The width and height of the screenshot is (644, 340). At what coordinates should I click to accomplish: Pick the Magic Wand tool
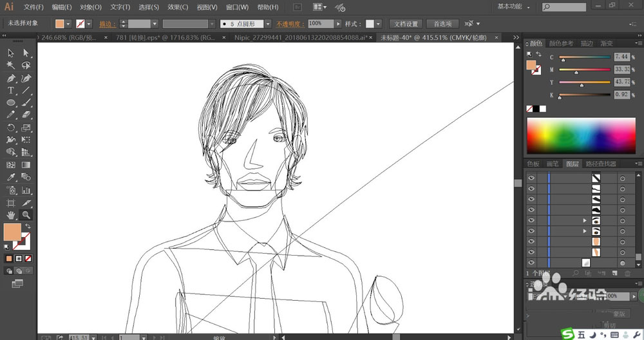[11, 65]
